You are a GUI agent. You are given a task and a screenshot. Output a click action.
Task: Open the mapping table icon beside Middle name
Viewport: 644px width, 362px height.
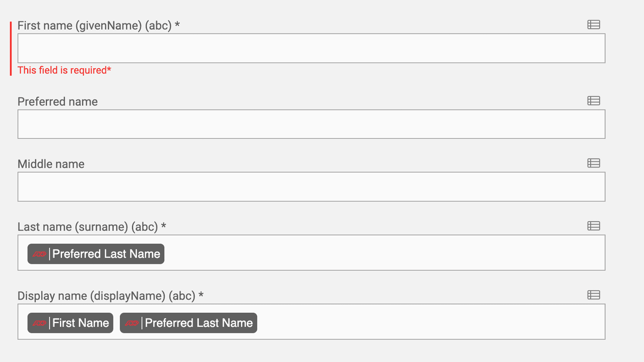[x=594, y=163]
